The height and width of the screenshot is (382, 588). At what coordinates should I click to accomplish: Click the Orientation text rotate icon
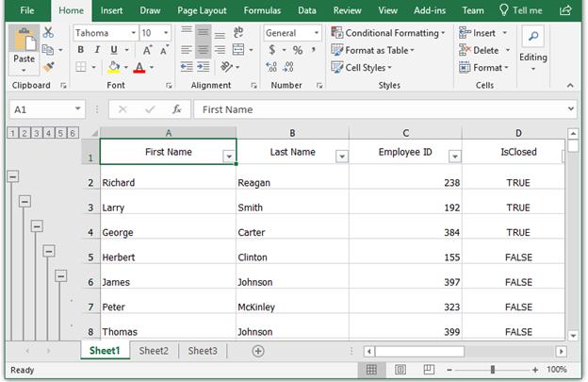(226, 67)
